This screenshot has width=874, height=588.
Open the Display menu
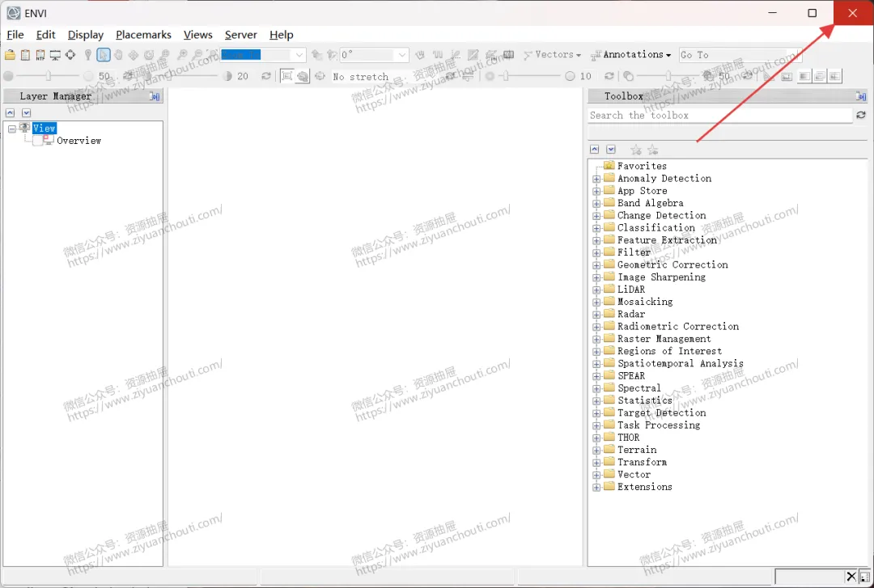pos(85,35)
